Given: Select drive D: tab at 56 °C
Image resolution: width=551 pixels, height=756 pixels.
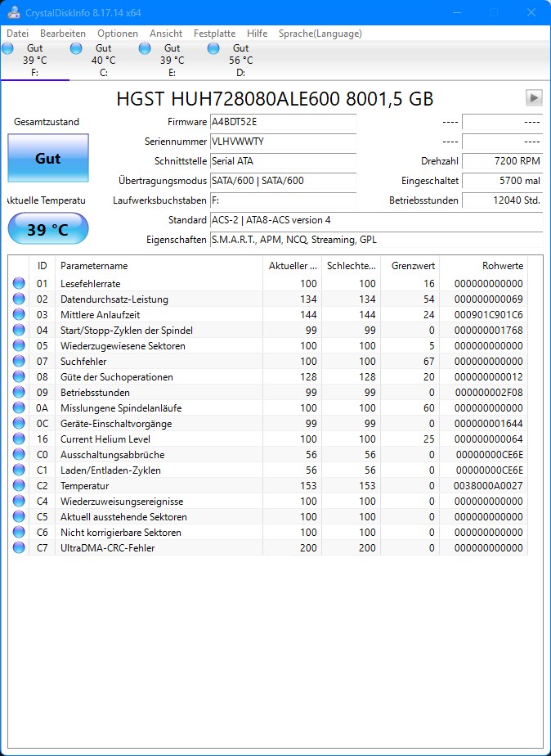Looking at the screenshot, I should [241, 61].
